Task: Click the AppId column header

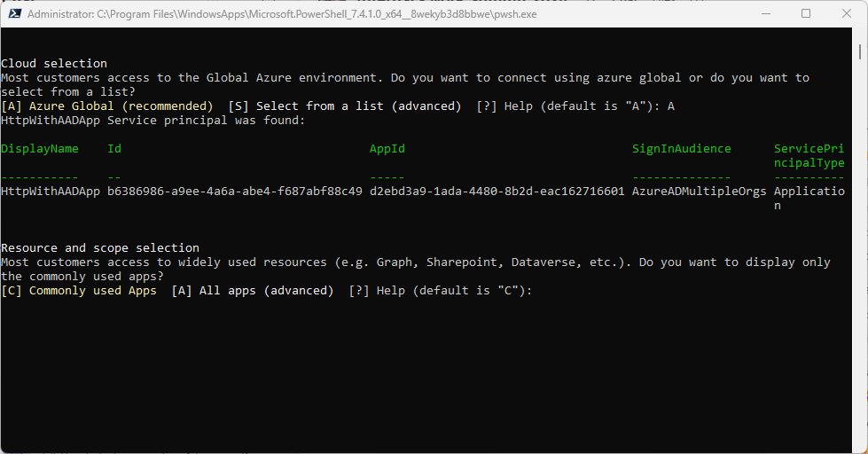Action: pos(387,149)
